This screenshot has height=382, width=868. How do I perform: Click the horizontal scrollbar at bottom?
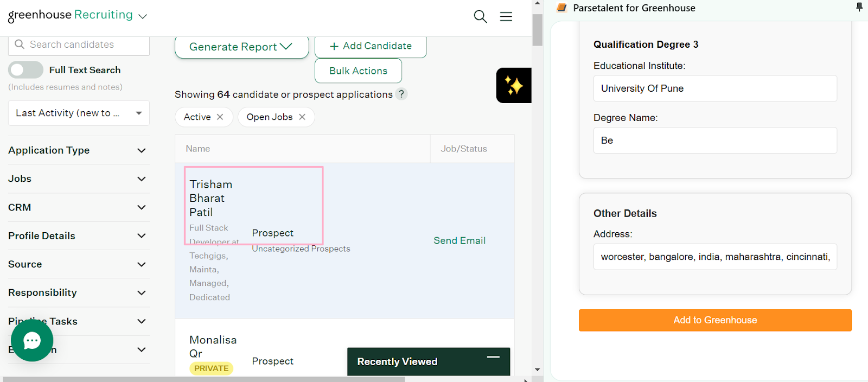coord(203,379)
